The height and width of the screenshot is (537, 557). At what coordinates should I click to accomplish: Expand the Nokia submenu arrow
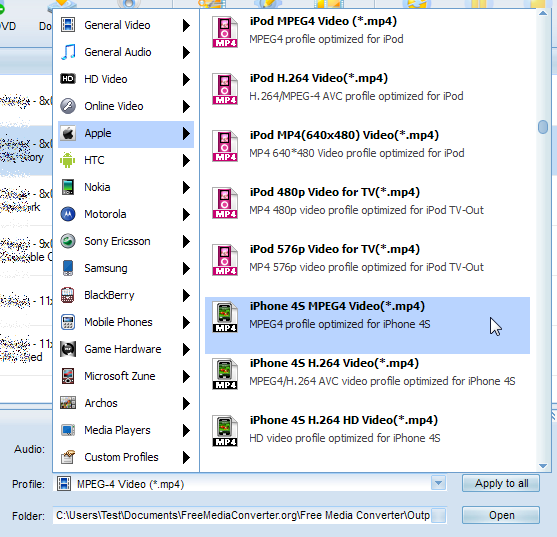(186, 187)
